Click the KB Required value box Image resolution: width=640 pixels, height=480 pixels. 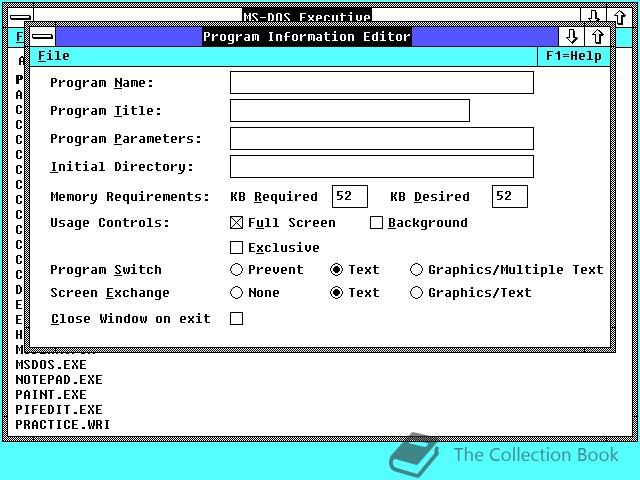click(350, 196)
